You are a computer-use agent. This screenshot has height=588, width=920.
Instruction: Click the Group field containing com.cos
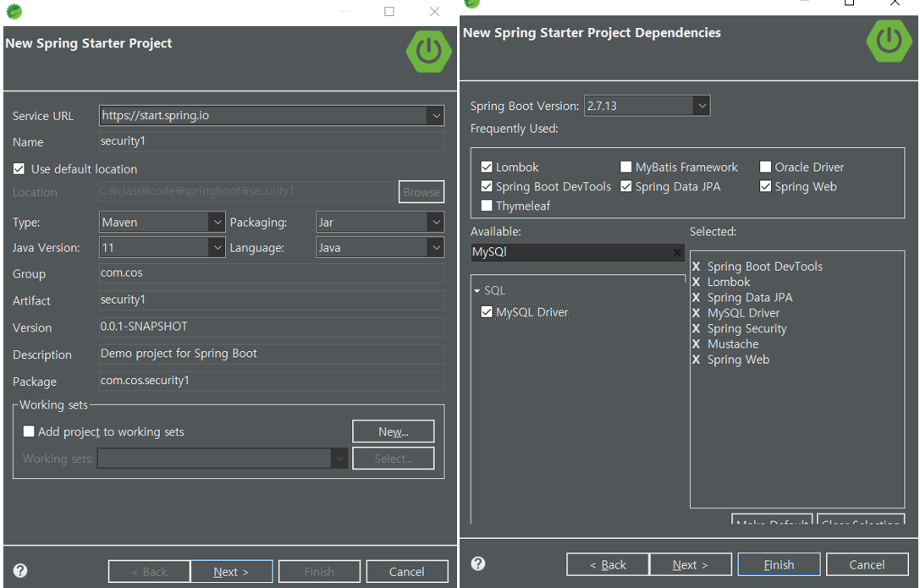tap(271, 273)
